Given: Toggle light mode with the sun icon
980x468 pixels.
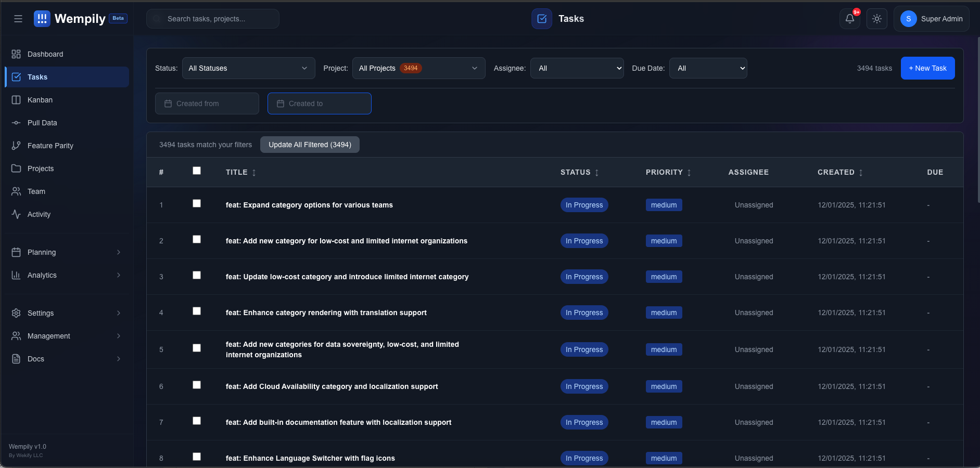Looking at the screenshot, I should [x=876, y=19].
